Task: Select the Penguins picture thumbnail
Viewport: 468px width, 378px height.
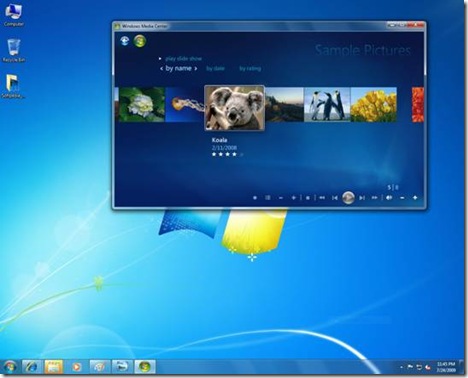Action: 327,104
